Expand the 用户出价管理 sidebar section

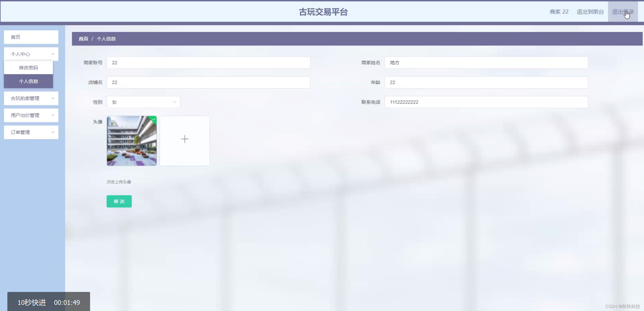click(31, 115)
